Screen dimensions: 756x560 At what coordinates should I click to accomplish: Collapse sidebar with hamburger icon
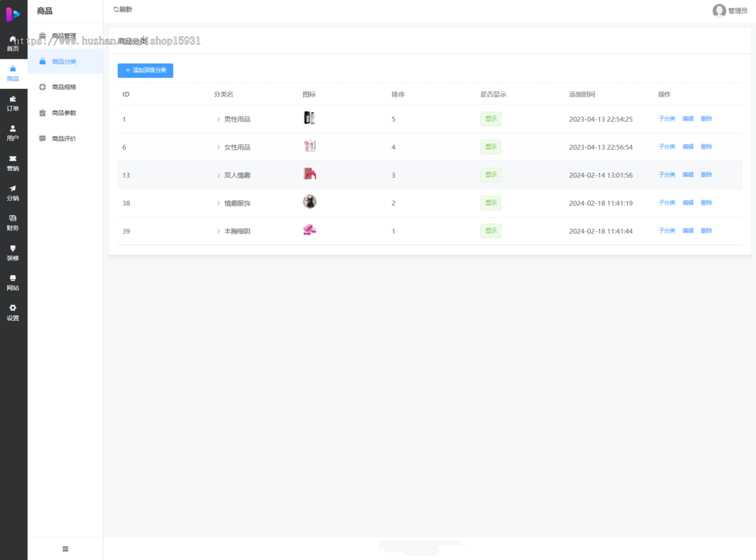(66, 549)
